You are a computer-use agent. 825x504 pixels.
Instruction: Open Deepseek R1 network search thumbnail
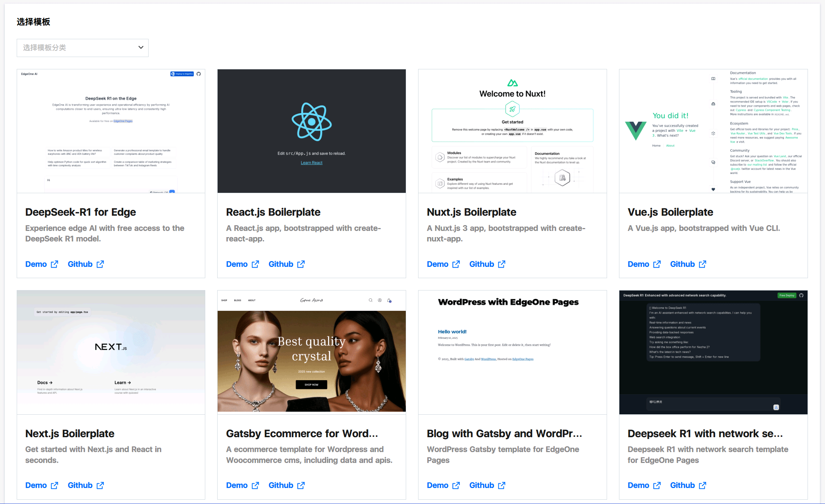tap(713, 352)
